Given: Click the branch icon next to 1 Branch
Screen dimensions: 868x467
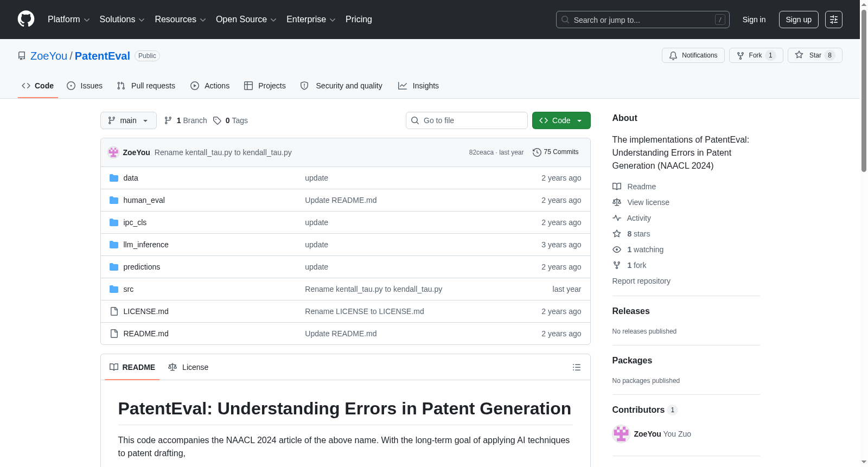Looking at the screenshot, I should 168,120.
